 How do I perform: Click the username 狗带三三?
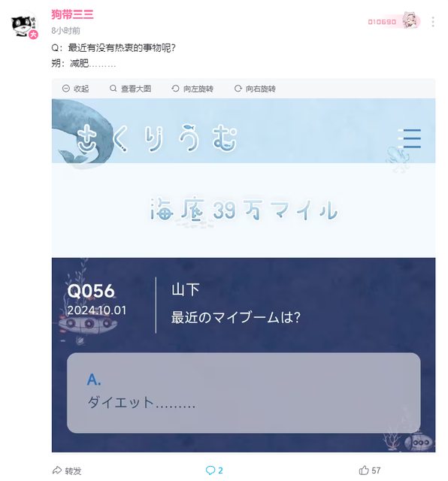[72, 14]
